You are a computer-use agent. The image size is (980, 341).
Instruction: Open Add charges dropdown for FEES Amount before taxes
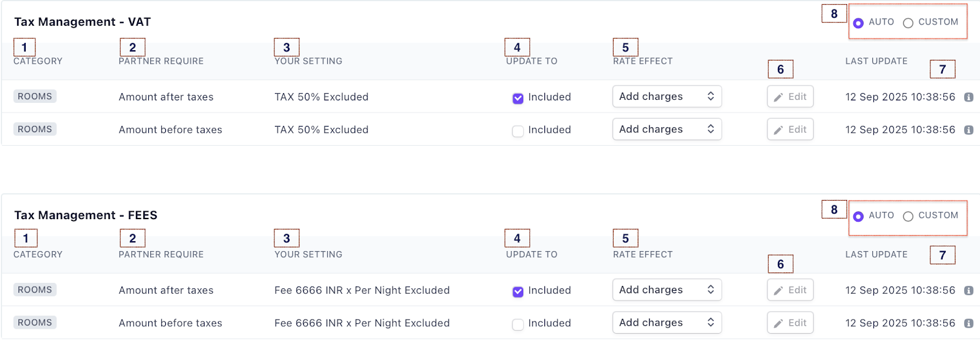click(x=667, y=323)
